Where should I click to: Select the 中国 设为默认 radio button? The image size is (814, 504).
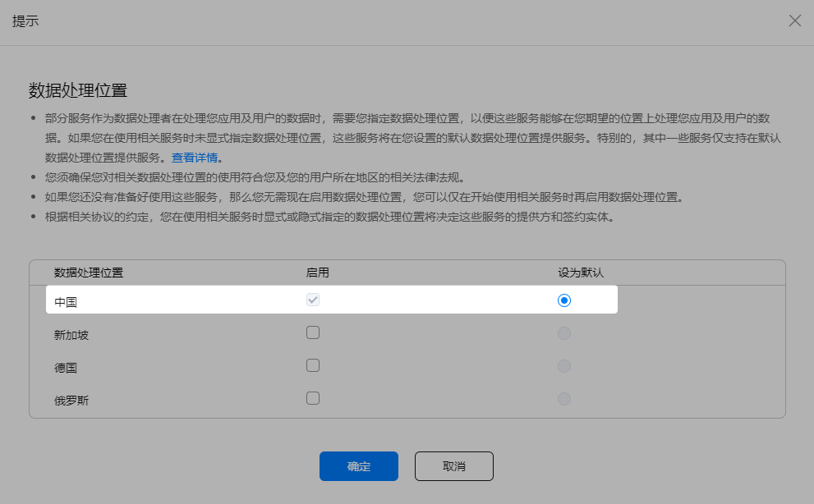[x=563, y=300]
